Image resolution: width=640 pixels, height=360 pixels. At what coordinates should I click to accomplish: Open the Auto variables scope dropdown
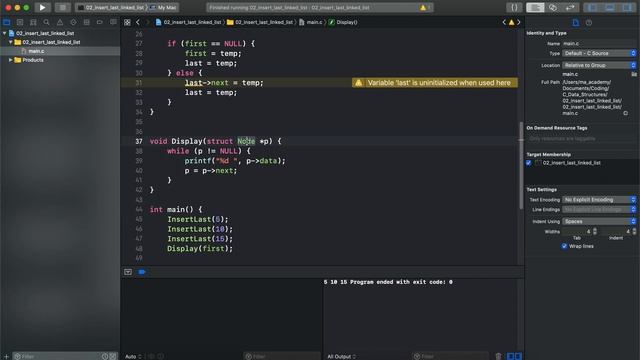(x=133, y=356)
